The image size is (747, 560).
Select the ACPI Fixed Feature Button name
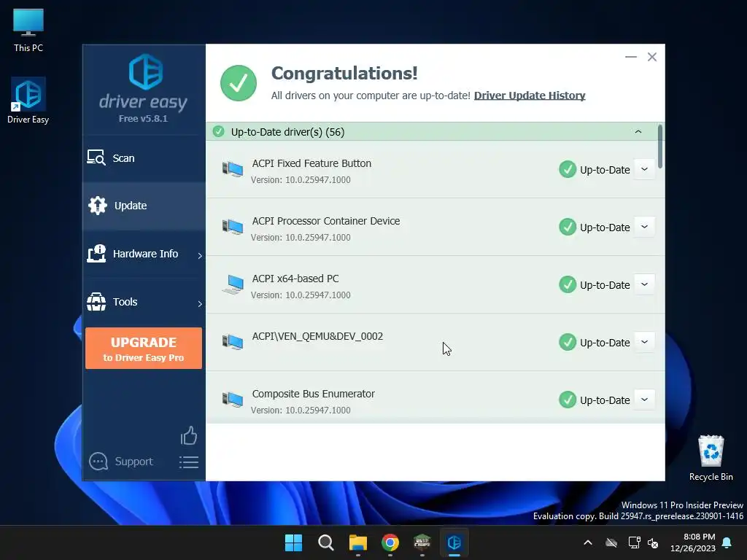click(x=311, y=163)
